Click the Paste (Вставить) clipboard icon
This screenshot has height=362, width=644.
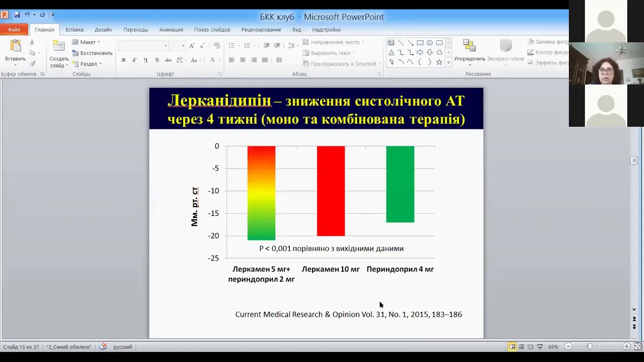click(x=16, y=46)
